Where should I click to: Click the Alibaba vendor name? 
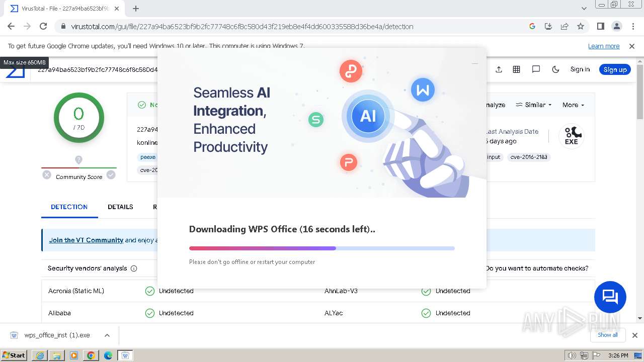click(59, 313)
